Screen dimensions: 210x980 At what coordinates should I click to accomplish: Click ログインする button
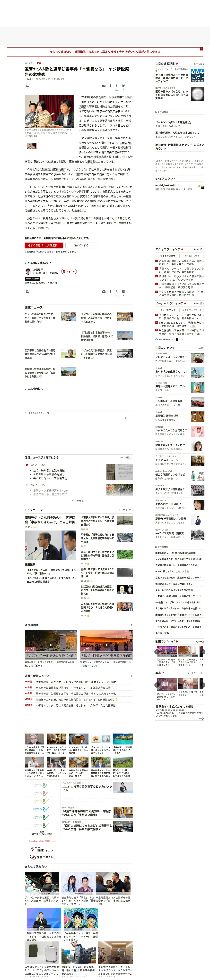coord(81,245)
